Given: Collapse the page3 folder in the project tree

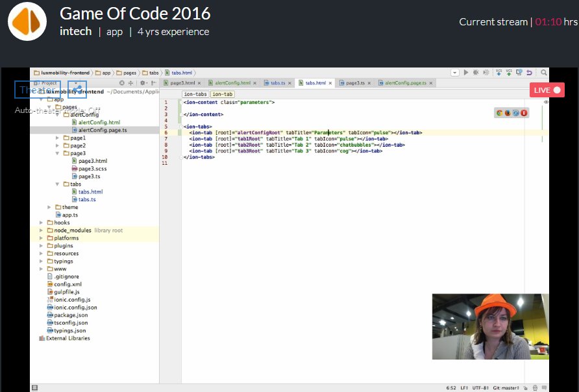Looking at the screenshot, I should [x=57, y=153].
